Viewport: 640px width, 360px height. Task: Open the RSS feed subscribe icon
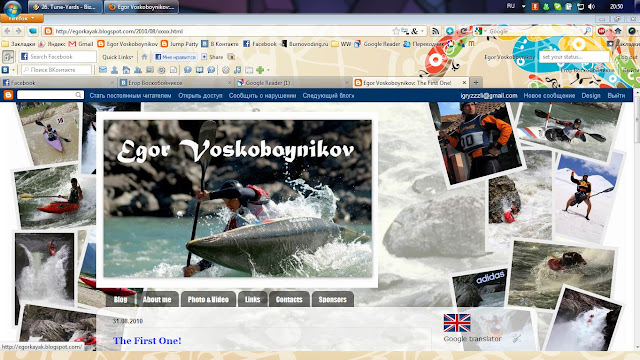(x=436, y=31)
